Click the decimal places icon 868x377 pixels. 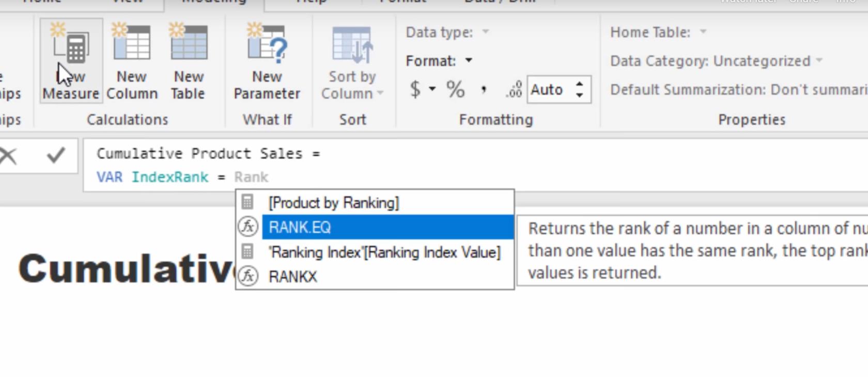click(x=514, y=90)
